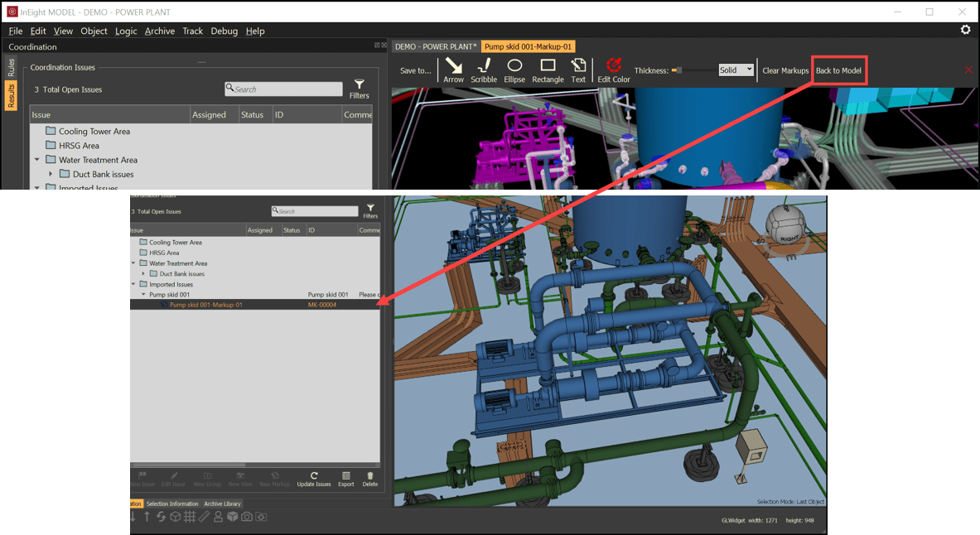Screen dimensions: 980x535
Task: Open the Archive menu
Action: [x=159, y=31]
